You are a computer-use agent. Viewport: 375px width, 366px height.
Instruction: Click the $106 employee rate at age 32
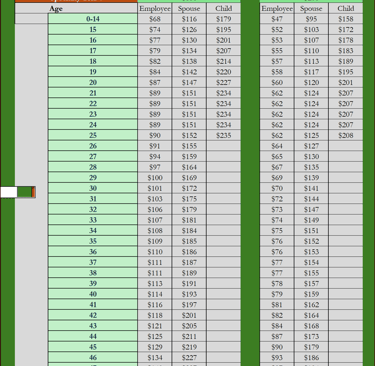pyautogui.click(x=155, y=210)
